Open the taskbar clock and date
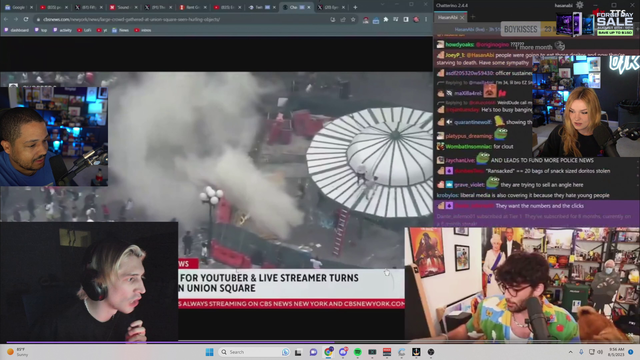Image resolution: width=640 pixels, height=360 pixels. [x=616, y=352]
